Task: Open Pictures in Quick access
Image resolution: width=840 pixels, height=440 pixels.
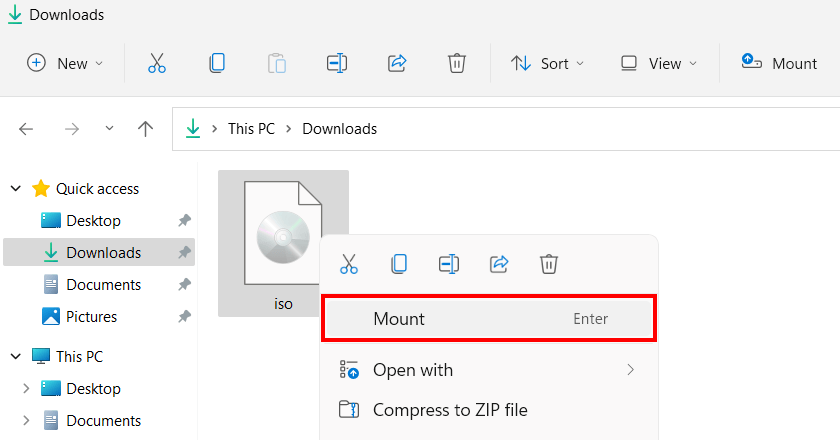Action: 91,317
